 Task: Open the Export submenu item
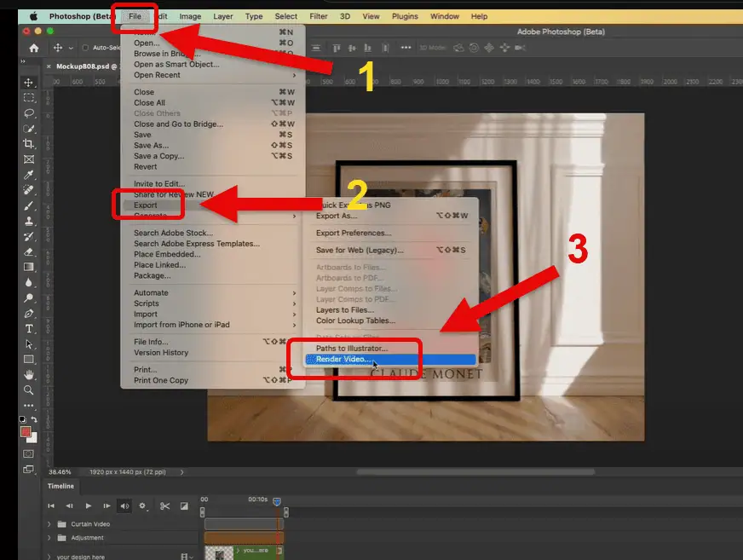tap(146, 205)
